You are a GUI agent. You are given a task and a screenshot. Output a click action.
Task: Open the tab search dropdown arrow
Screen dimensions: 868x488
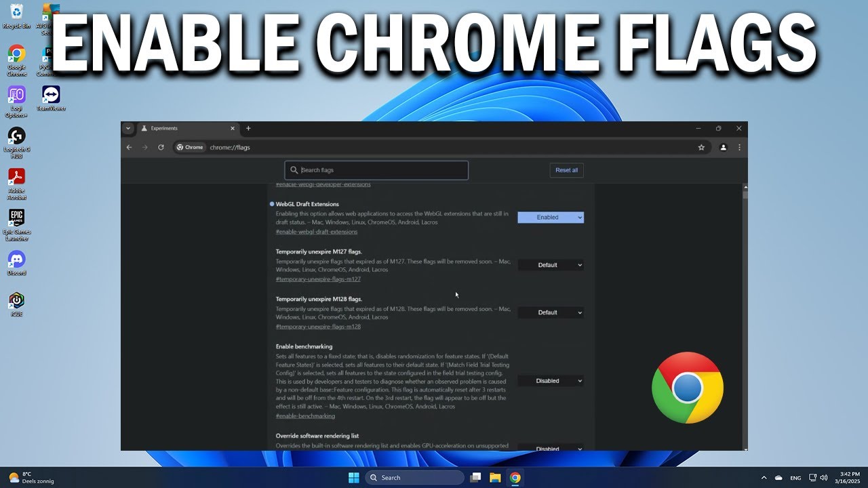click(128, 128)
